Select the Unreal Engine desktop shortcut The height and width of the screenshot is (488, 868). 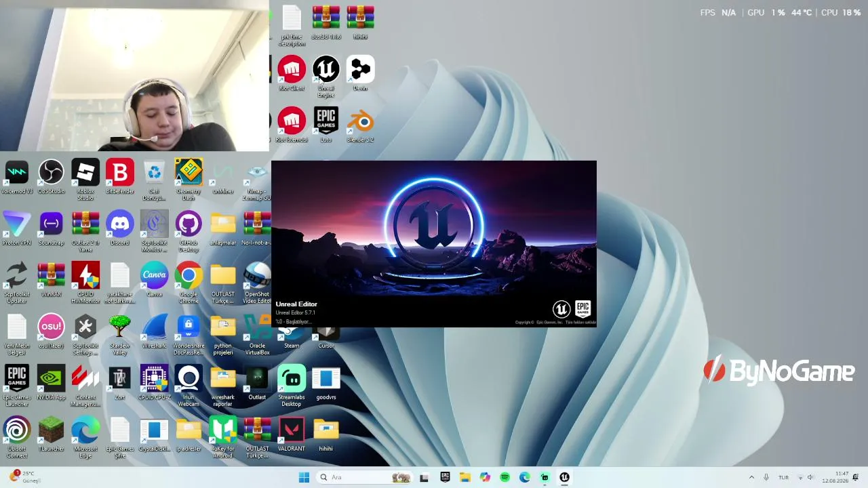click(326, 77)
